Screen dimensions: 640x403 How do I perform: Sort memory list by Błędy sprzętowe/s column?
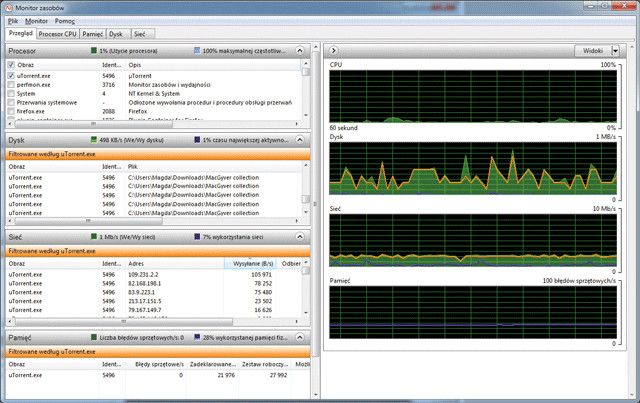point(157,364)
